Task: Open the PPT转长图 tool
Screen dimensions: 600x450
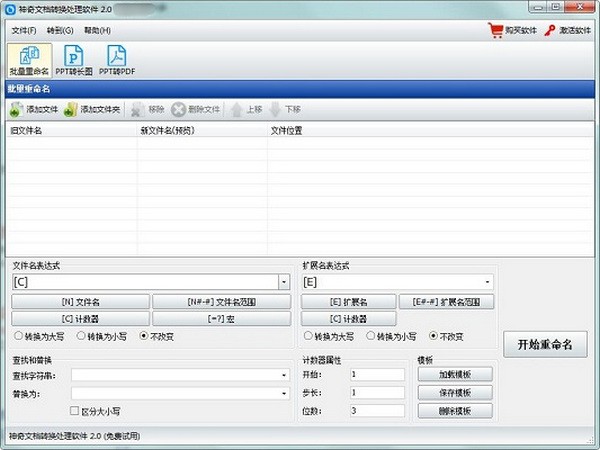Action: (x=73, y=57)
